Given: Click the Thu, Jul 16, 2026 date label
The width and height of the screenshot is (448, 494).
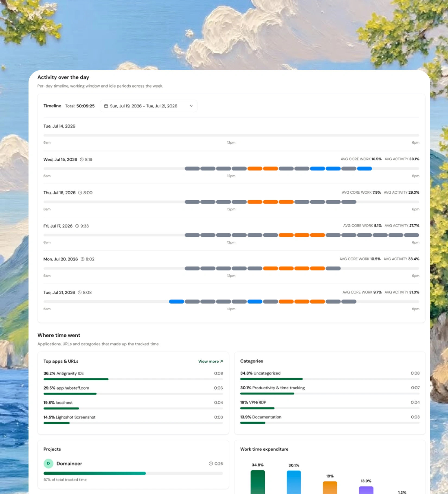Looking at the screenshot, I should point(59,193).
